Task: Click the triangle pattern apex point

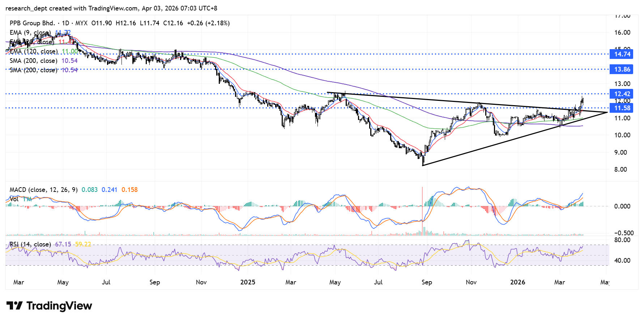Action: (607, 112)
